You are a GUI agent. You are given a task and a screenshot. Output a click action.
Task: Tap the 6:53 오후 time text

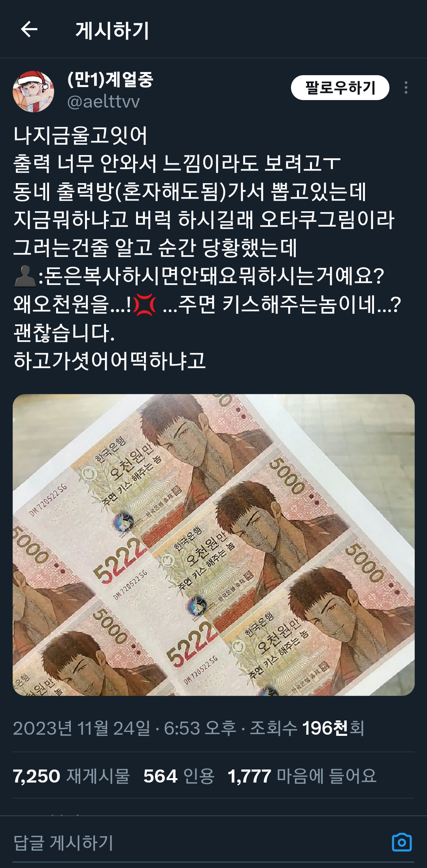coord(200,728)
